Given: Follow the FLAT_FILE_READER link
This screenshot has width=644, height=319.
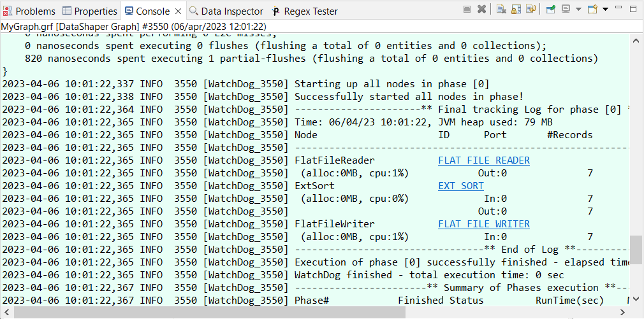Looking at the screenshot, I should 484,160.
